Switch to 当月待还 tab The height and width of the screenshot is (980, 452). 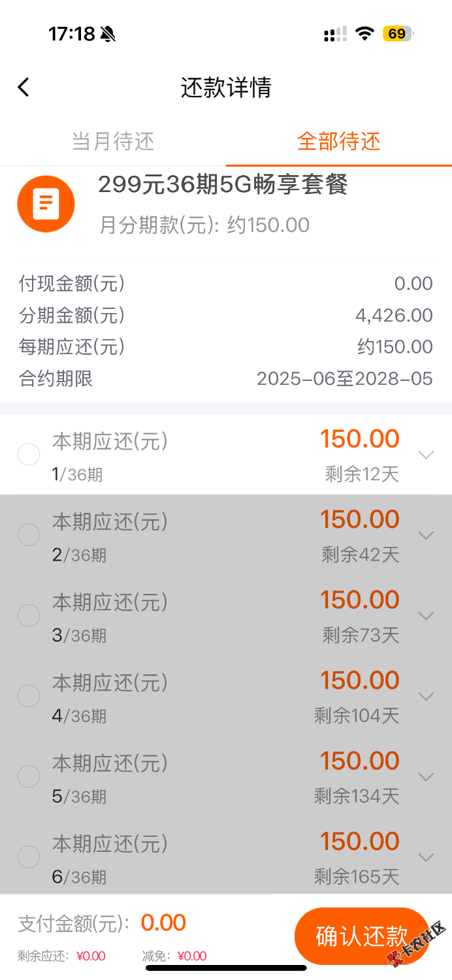(x=113, y=141)
